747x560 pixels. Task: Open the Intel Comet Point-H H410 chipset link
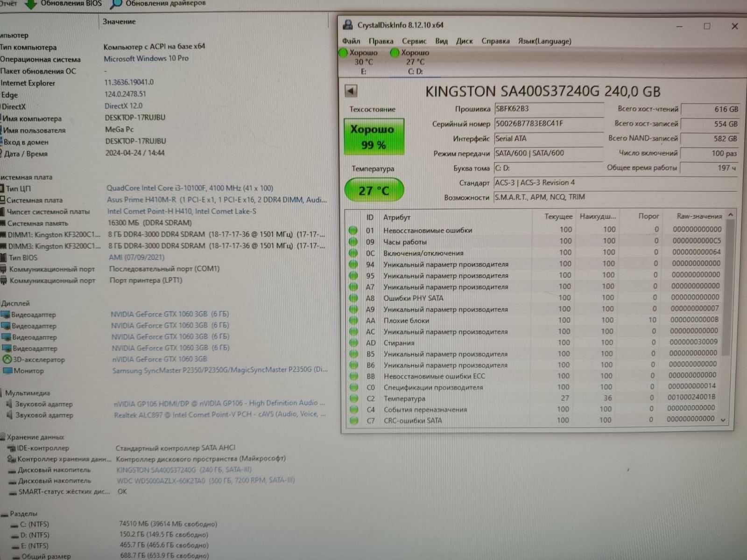coord(182,211)
